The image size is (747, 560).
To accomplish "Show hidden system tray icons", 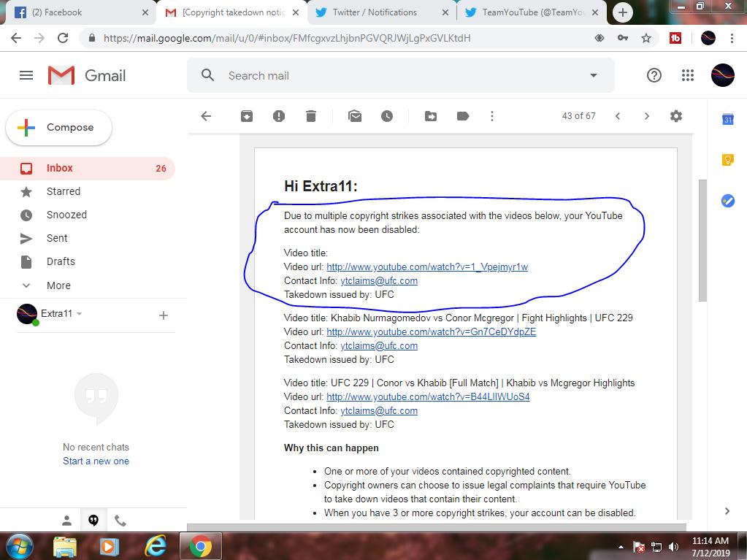I will 621,547.
